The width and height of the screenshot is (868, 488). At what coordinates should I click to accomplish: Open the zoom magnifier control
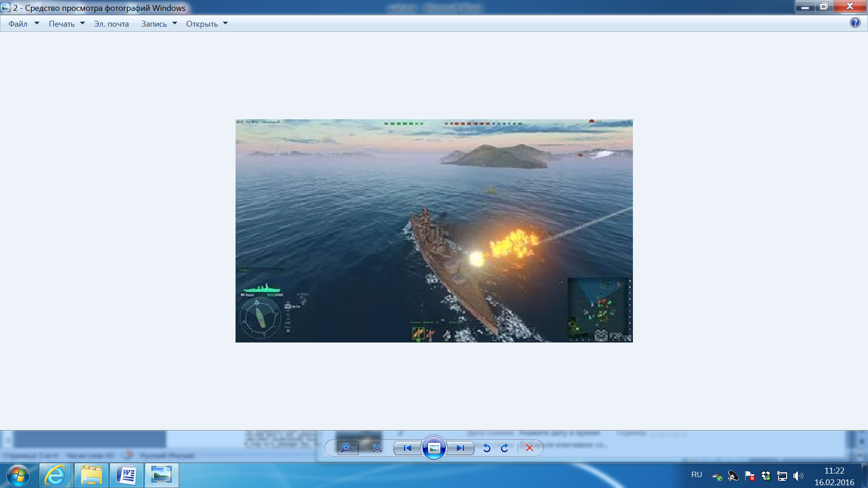click(x=348, y=448)
